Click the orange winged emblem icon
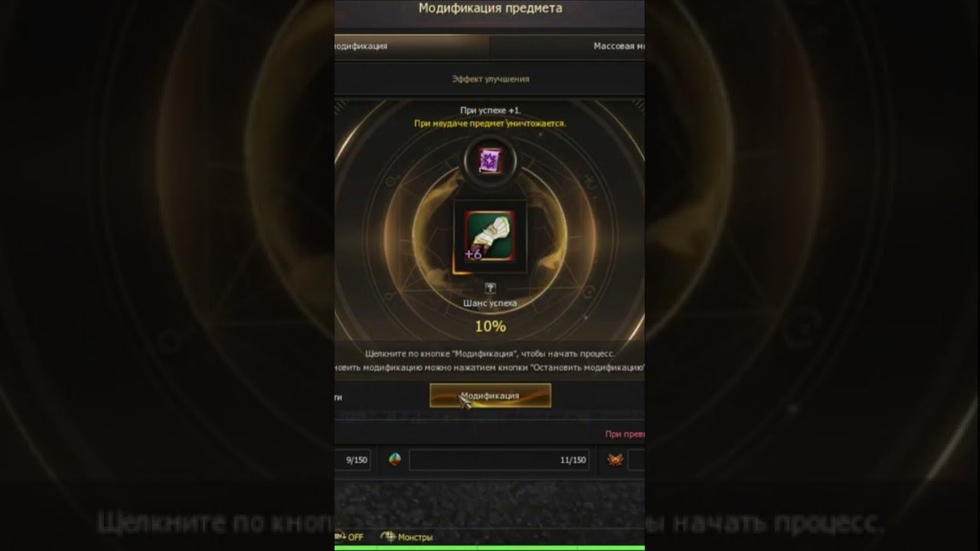This screenshot has width=980, height=551. [615, 459]
